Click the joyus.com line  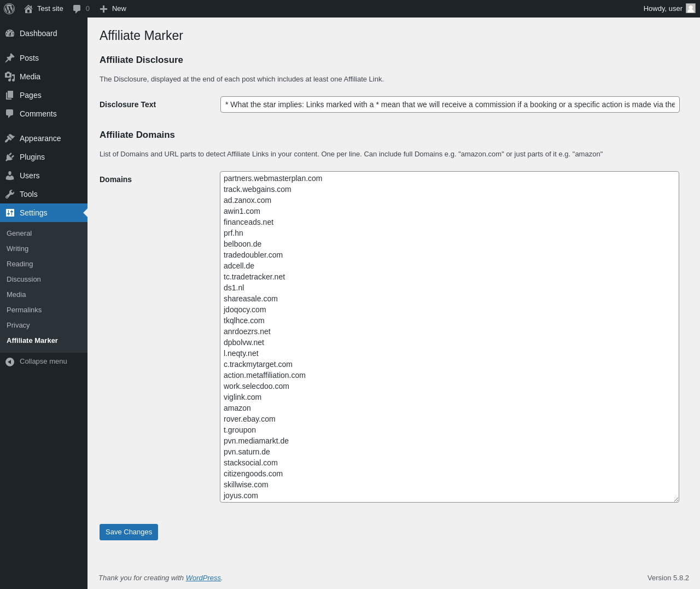tap(241, 495)
